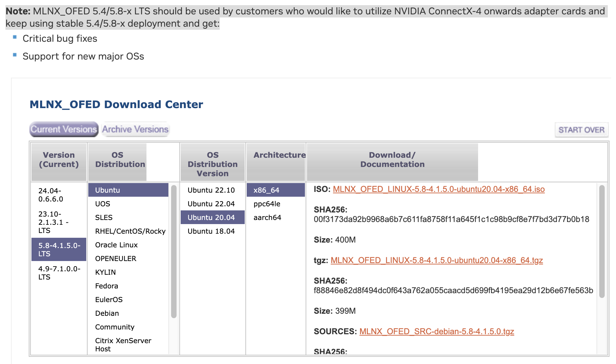
Task: Select version 24.04-0.6.6.0
Action: point(59,195)
